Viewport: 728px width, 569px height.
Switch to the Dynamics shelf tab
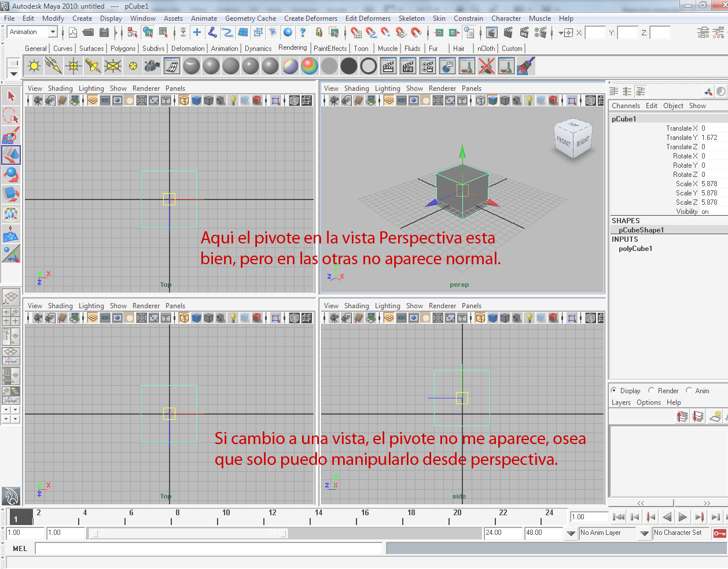coord(258,49)
